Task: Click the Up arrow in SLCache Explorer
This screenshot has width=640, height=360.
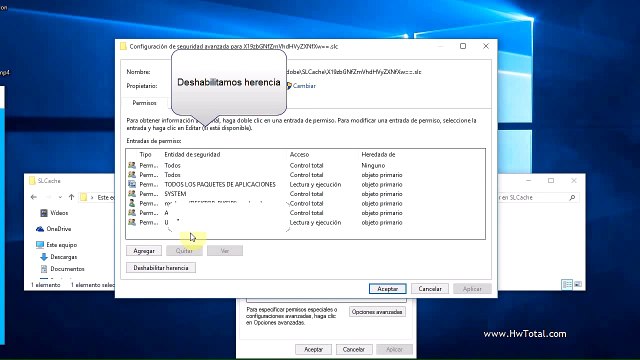Action: (71, 197)
